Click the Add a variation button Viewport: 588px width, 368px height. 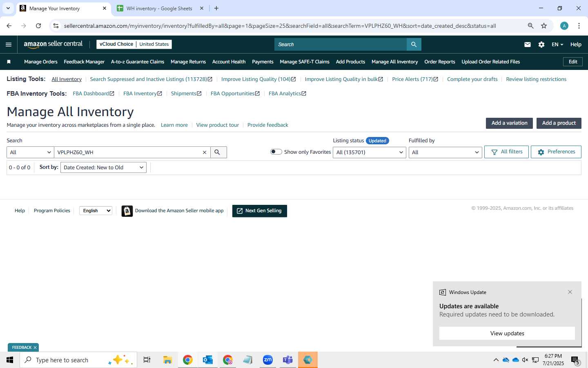pyautogui.click(x=509, y=123)
